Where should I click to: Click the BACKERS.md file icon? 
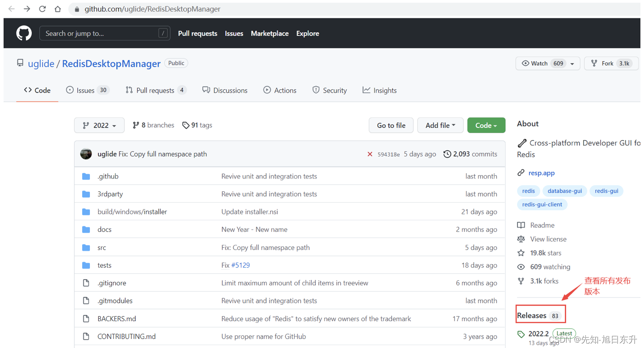(x=86, y=319)
